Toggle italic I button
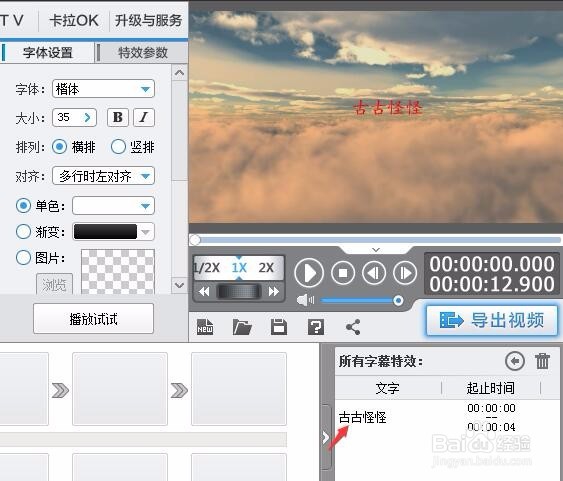 (x=144, y=117)
